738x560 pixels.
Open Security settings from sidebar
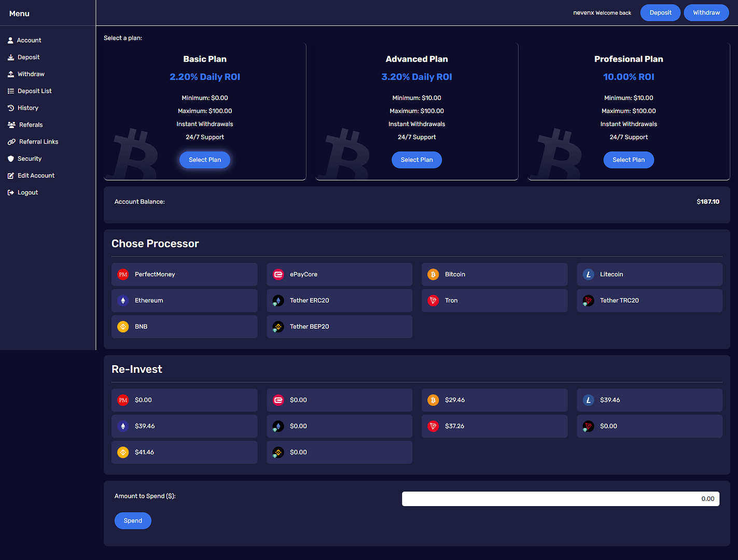pos(30,159)
